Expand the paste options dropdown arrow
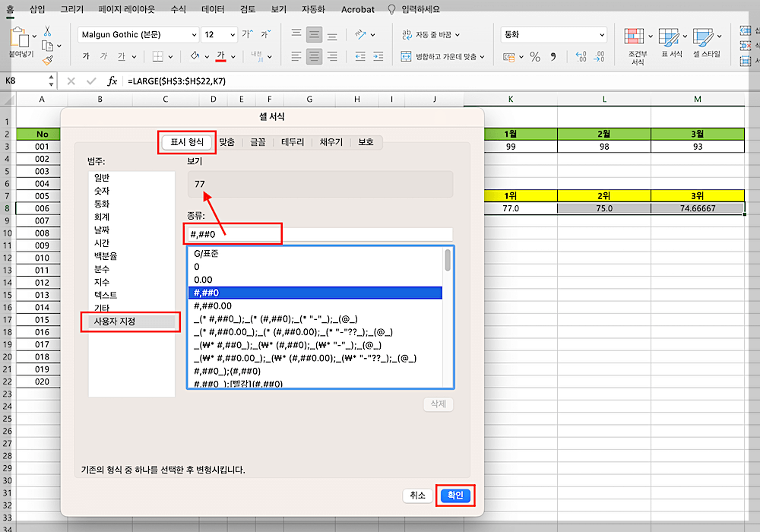 34,36
